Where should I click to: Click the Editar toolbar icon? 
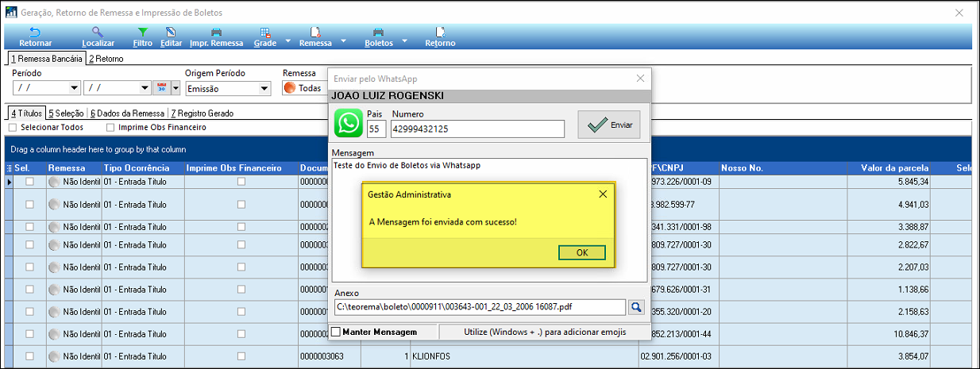[x=171, y=33]
